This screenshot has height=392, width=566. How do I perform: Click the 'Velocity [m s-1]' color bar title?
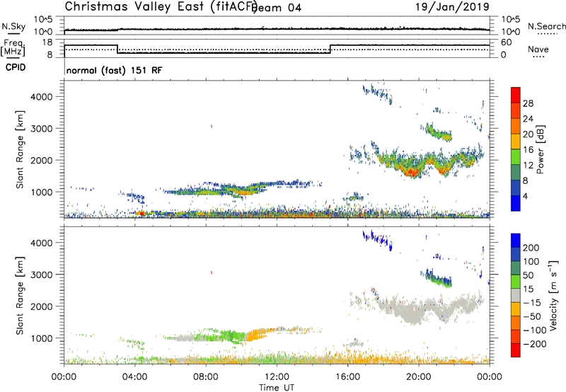pyautogui.click(x=553, y=296)
